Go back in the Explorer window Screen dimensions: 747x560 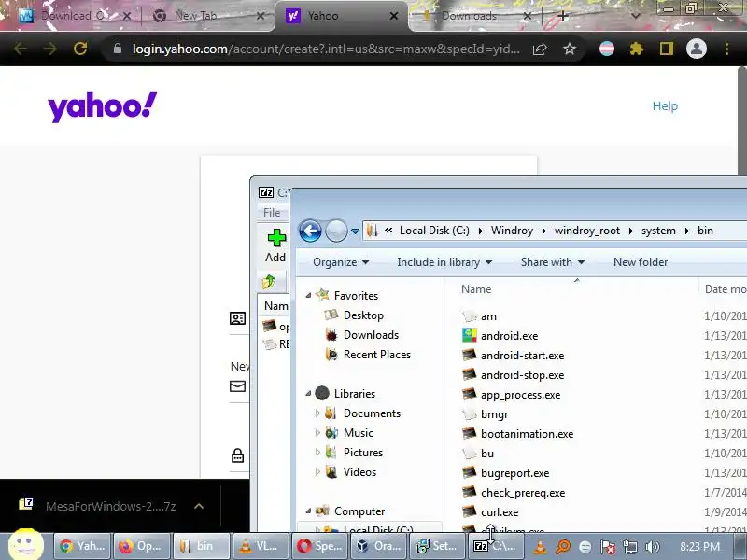[x=310, y=231]
